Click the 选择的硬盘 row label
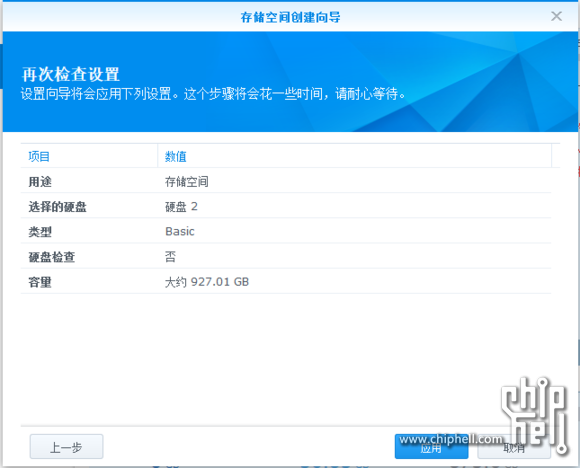Viewport: 580px width, 468px height. click(x=57, y=207)
